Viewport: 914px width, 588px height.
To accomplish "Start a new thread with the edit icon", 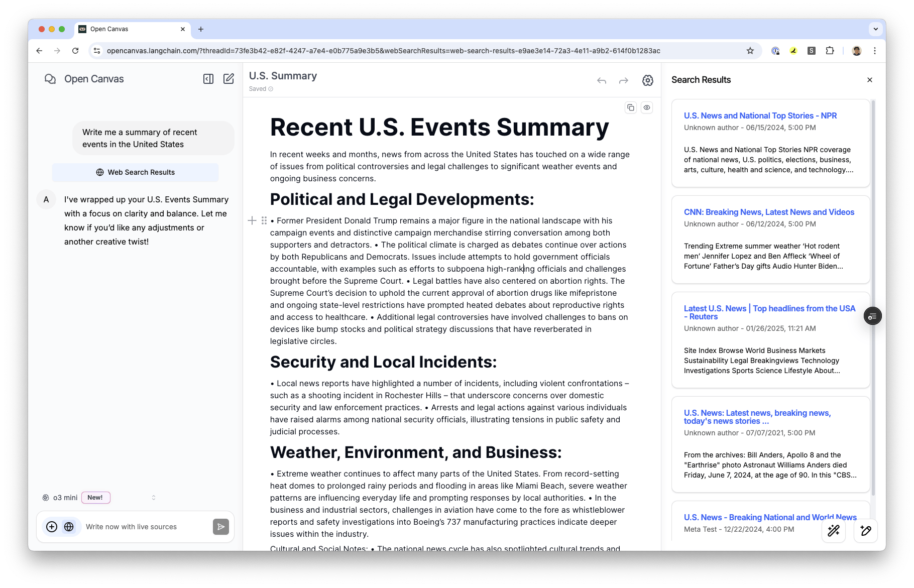I will [228, 79].
